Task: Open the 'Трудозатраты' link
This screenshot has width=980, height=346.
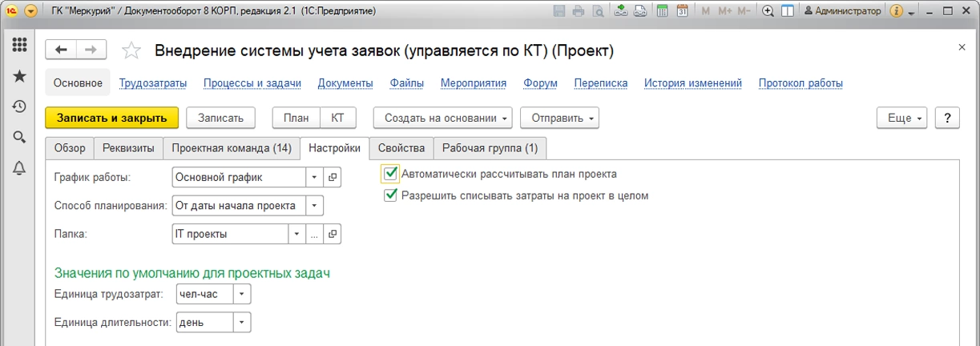Action: 153,83
